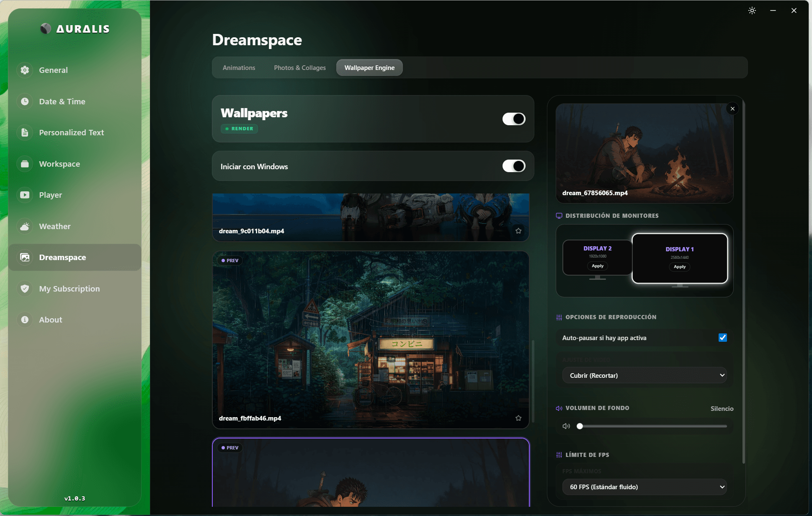
Task: Click the RENDER status badge
Action: (240, 129)
